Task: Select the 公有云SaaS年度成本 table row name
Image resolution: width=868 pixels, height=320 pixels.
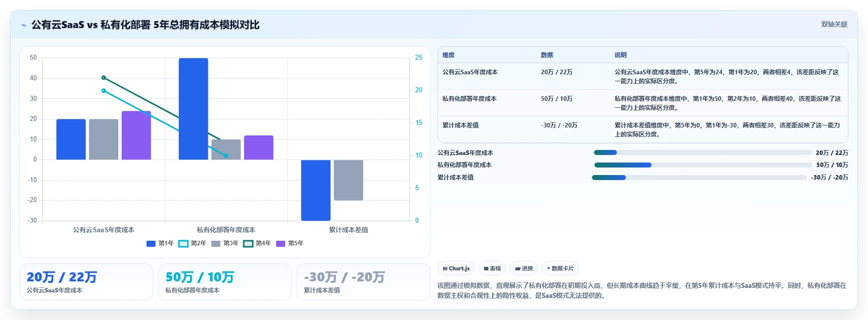Action: click(470, 72)
